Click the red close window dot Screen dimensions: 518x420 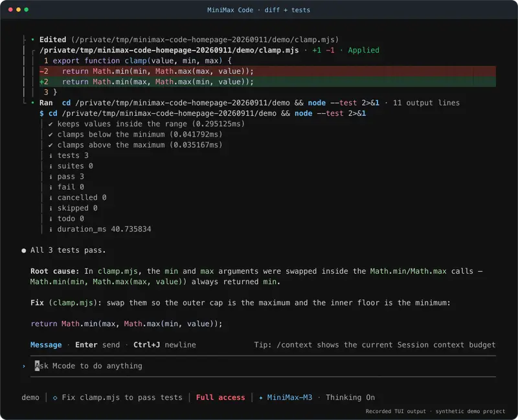click(x=10, y=10)
